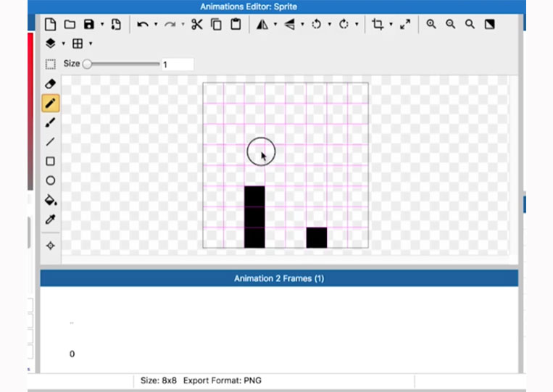Open vertical flip options dropdown
The image size is (553, 392).
click(303, 25)
